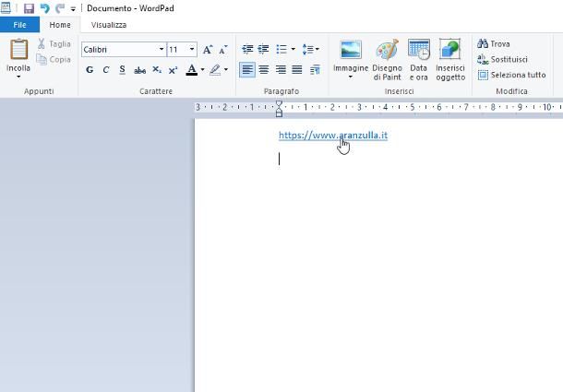Open the File menu
The height and width of the screenshot is (392, 563).
coord(19,25)
